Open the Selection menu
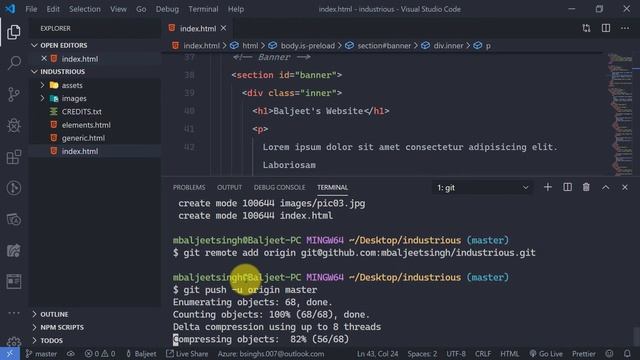Image resolution: width=640 pixels, height=360 pixels. [84, 9]
